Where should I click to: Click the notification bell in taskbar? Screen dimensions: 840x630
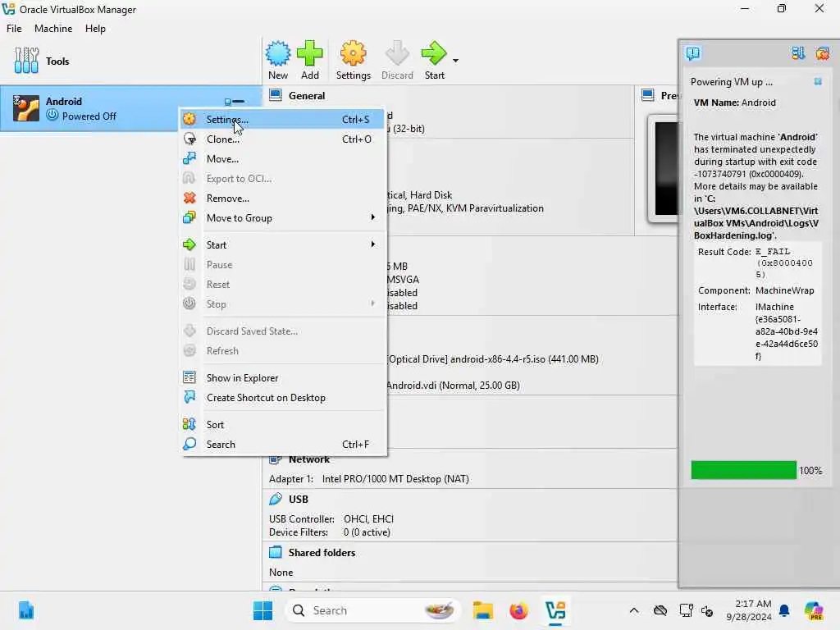(x=784, y=610)
